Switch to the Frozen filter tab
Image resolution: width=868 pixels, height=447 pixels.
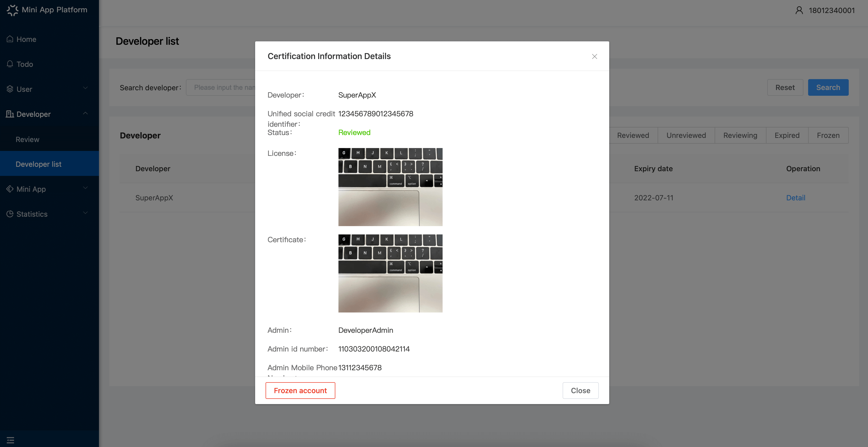pos(828,135)
